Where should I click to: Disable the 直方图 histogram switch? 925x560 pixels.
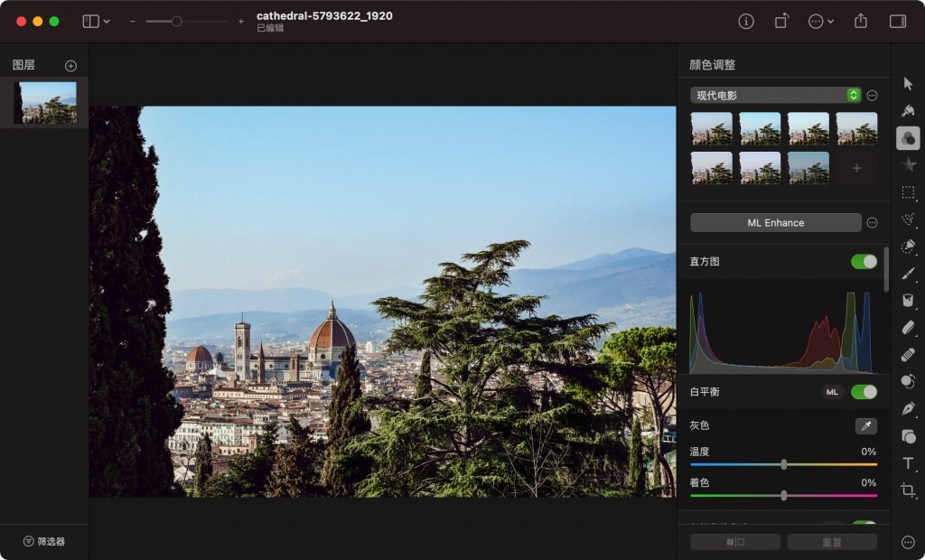click(x=864, y=261)
